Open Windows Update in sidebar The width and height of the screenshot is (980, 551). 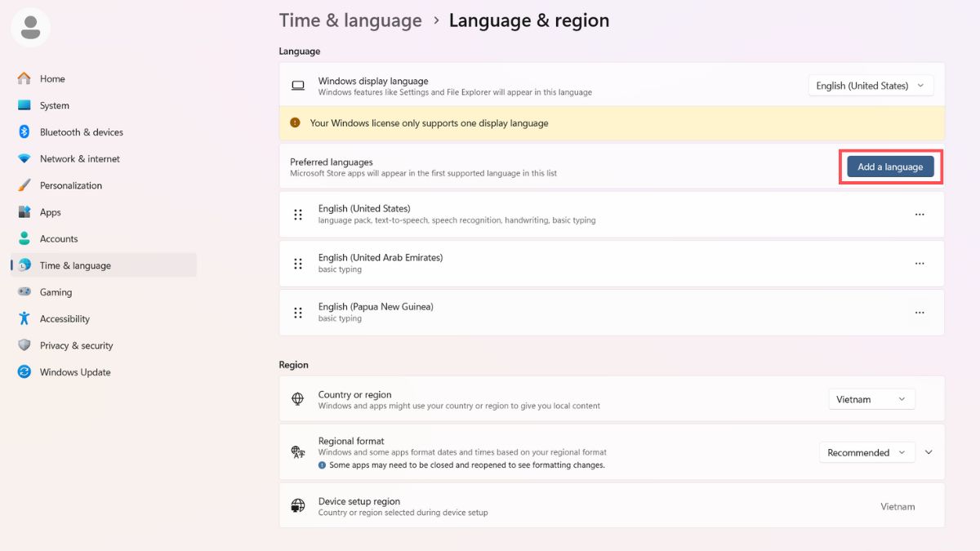coord(103,372)
